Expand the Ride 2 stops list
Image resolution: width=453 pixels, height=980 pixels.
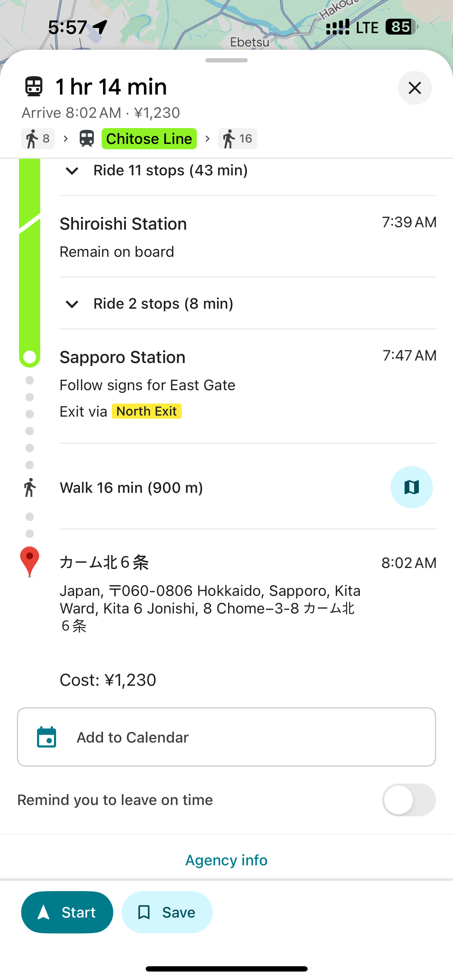72,304
